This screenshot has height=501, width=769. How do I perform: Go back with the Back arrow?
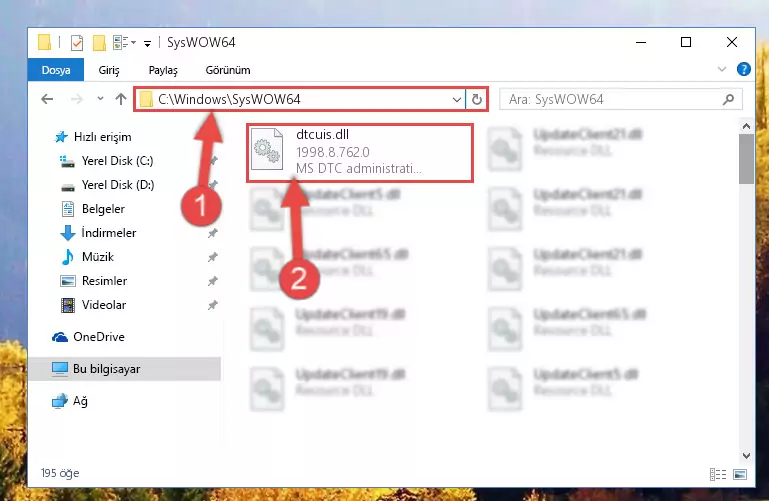tap(47, 100)
